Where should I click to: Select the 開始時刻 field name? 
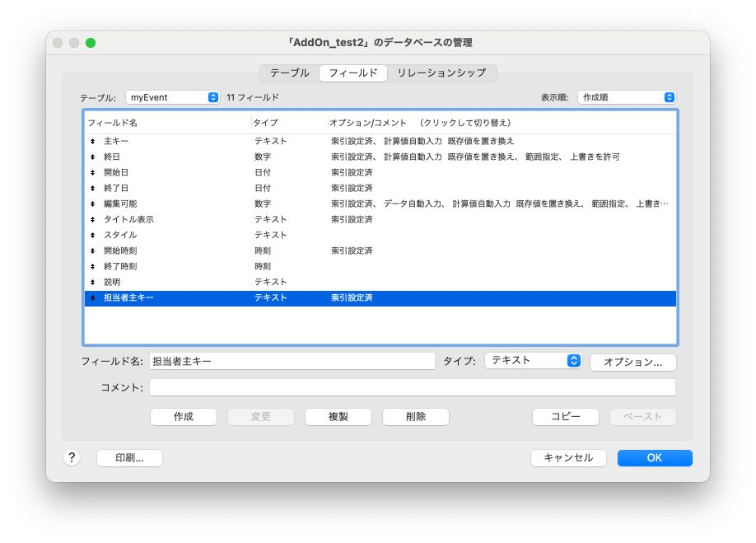(120, 250)
